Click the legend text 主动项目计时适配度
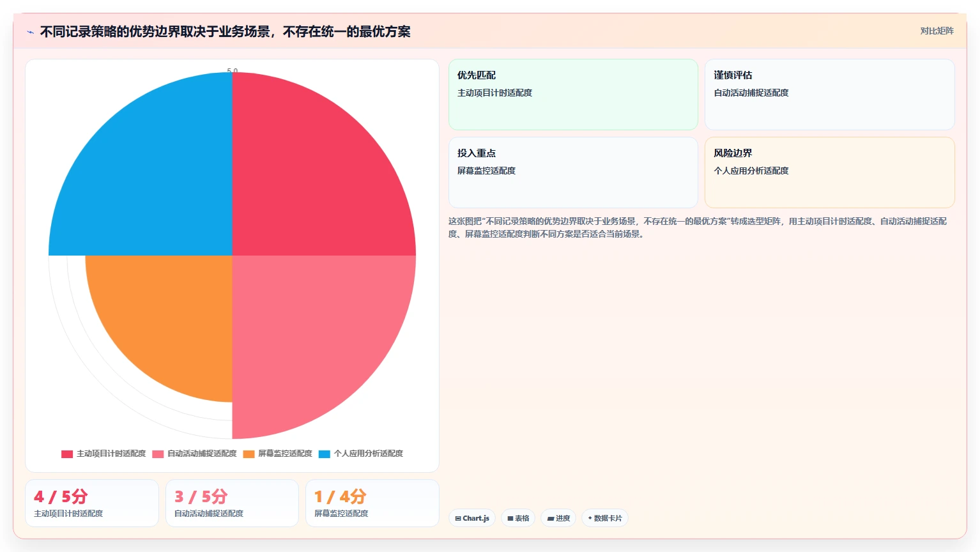 111,454
